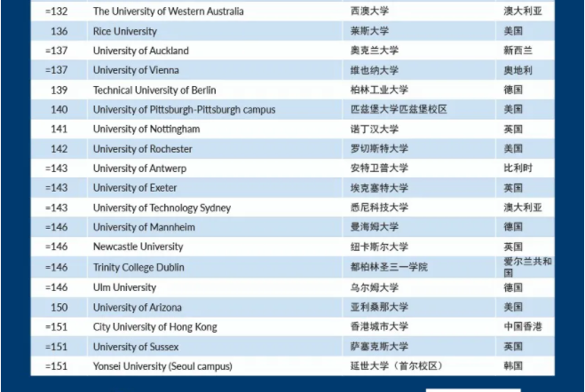Click the 'Ulm University' name
585x392 pixels.
[124, 287]
